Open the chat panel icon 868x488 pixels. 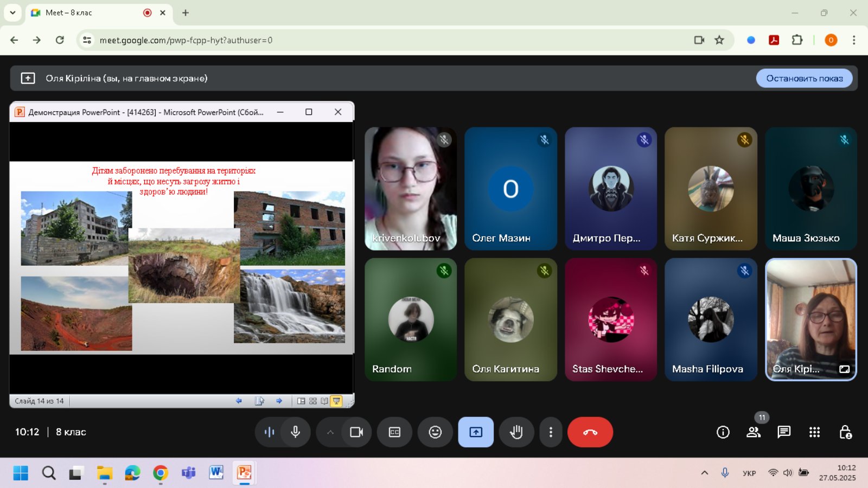tap(784, 432)
